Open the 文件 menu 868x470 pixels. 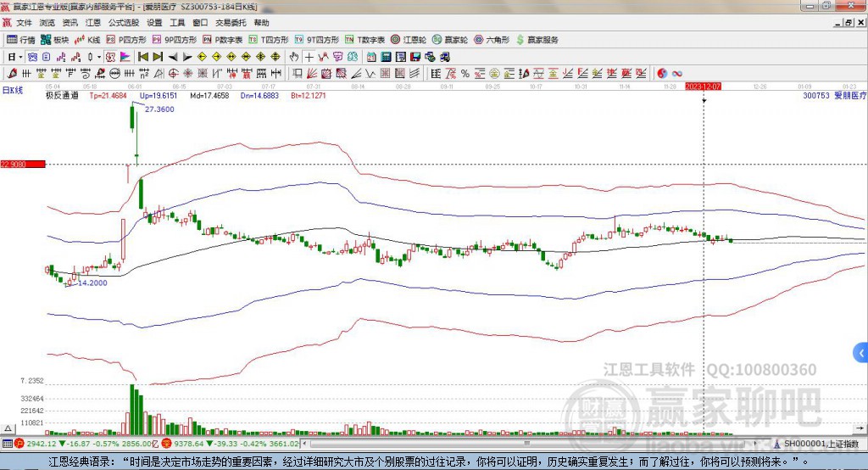click(24, 23)
